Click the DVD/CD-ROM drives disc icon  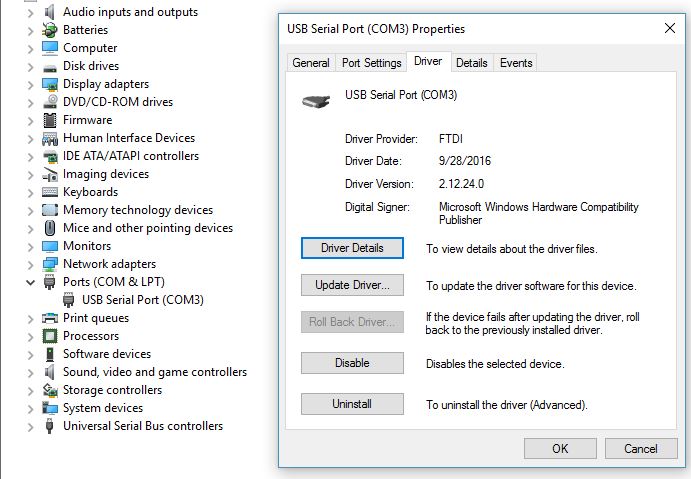tap(50, 102)
